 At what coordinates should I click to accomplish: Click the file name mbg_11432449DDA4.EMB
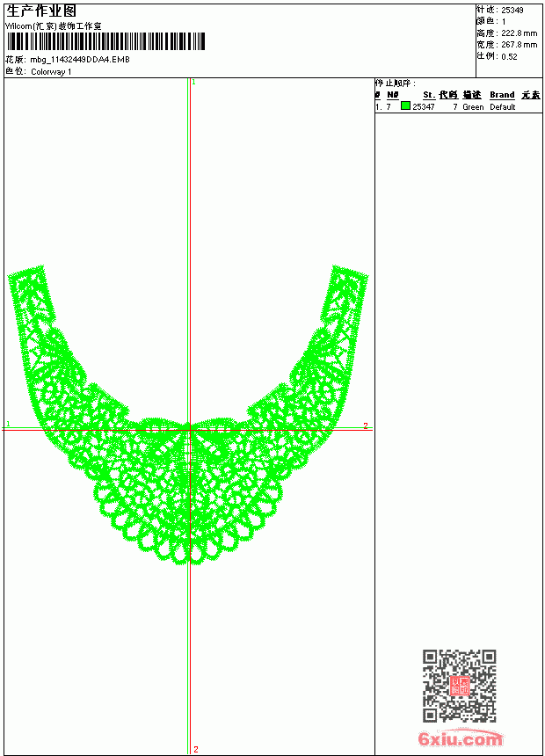80,60
